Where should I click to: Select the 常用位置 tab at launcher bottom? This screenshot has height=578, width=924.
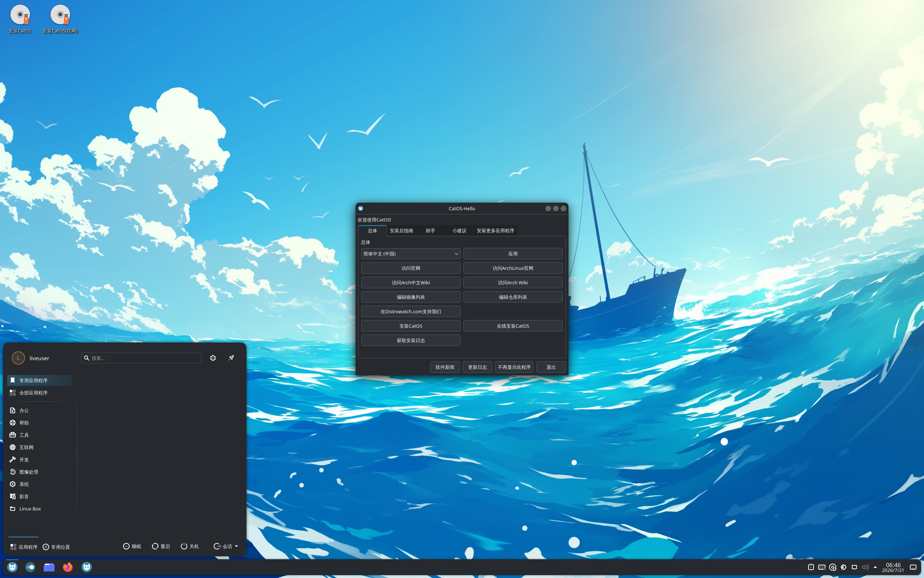click(x=56, y=547)
